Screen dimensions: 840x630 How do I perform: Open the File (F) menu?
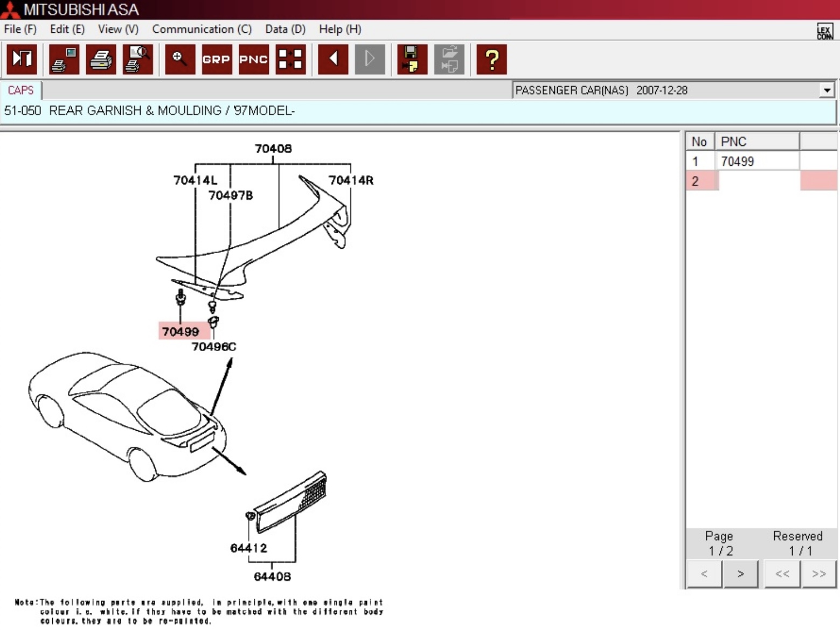click(x=20, y=29)
